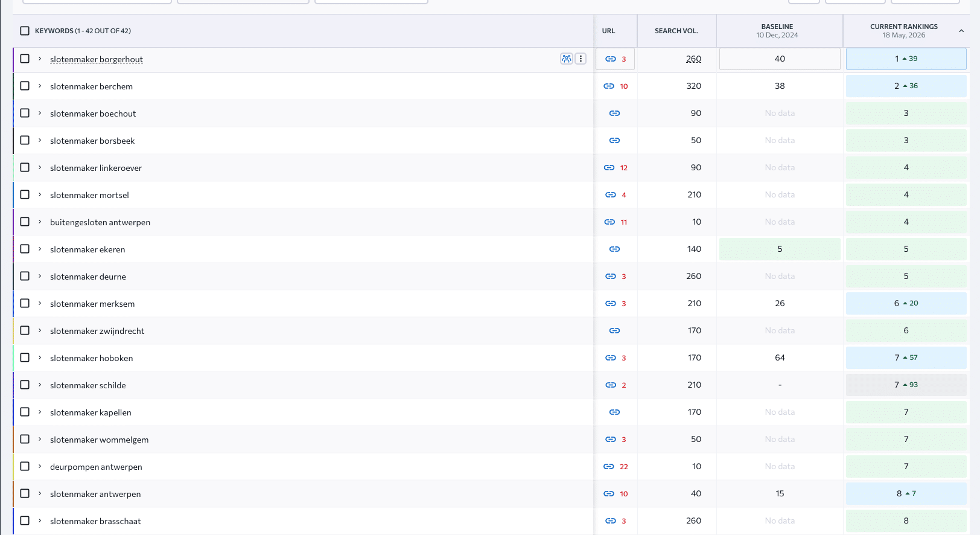Image resolution: width=980 pixels, height=535 pixels.
Task: Open the URL link icon for slotenmaker antwerpen
Action: [609, 494]
